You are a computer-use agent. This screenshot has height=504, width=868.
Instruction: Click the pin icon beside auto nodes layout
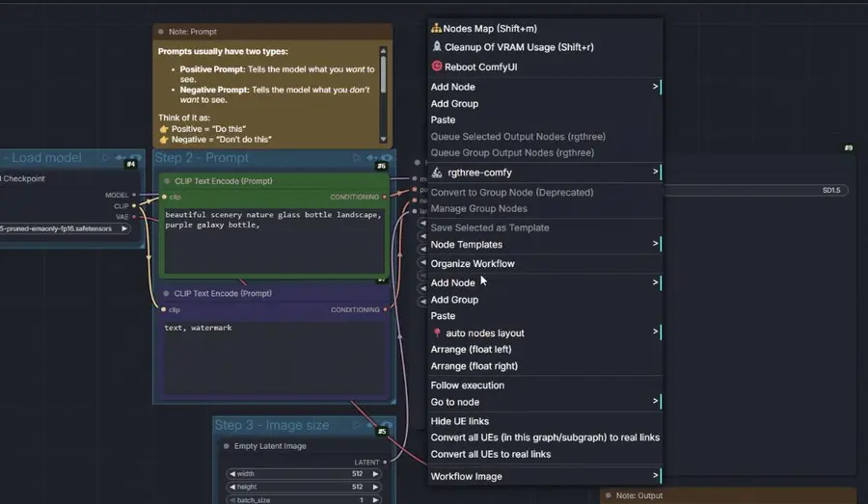437,332
